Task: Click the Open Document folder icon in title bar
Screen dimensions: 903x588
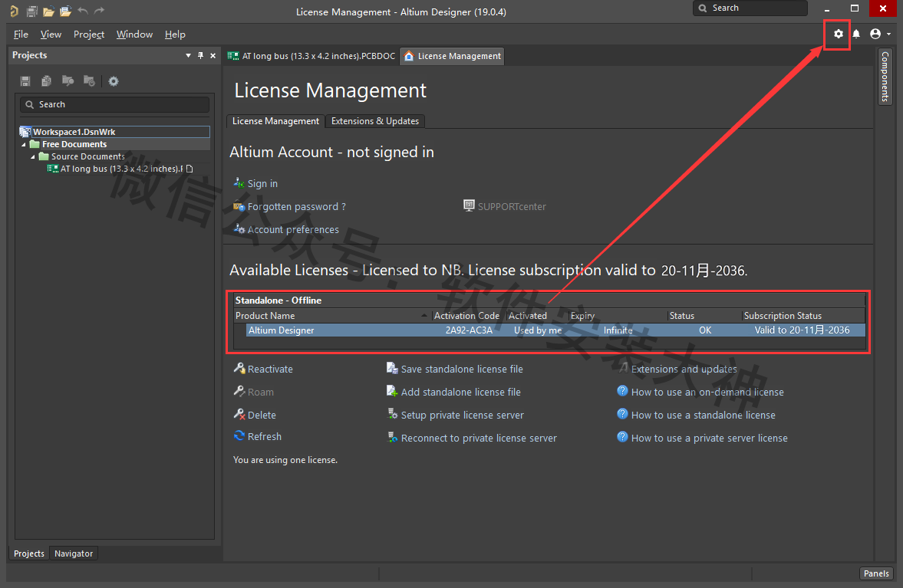Action: tap(48, 11)
